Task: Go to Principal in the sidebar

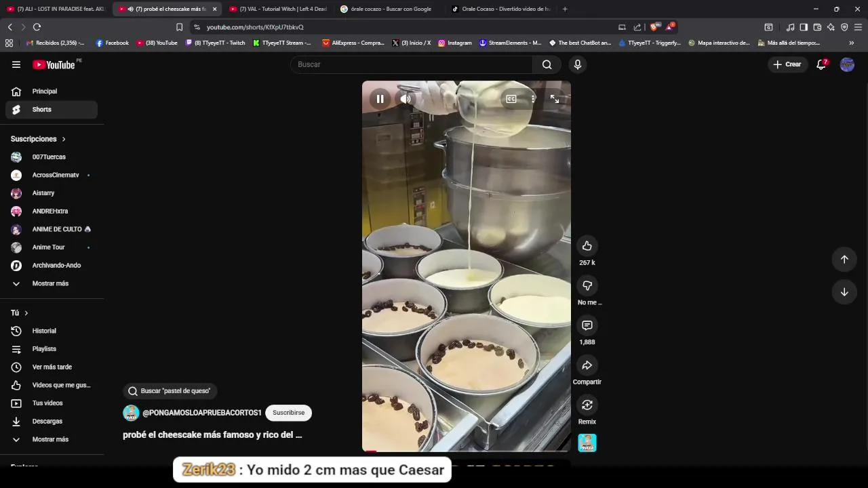Action: [52, 91]
